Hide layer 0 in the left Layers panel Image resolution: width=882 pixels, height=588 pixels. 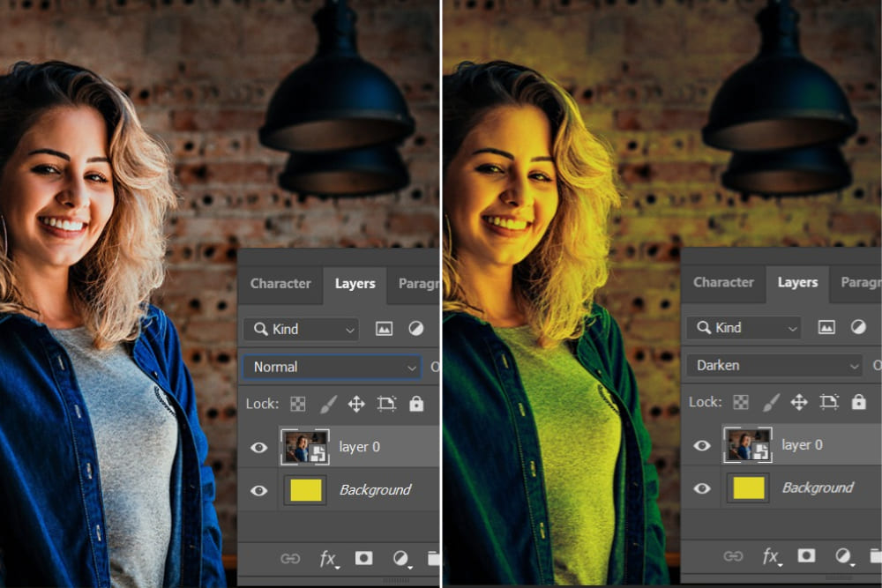click(x=258, y=447)
